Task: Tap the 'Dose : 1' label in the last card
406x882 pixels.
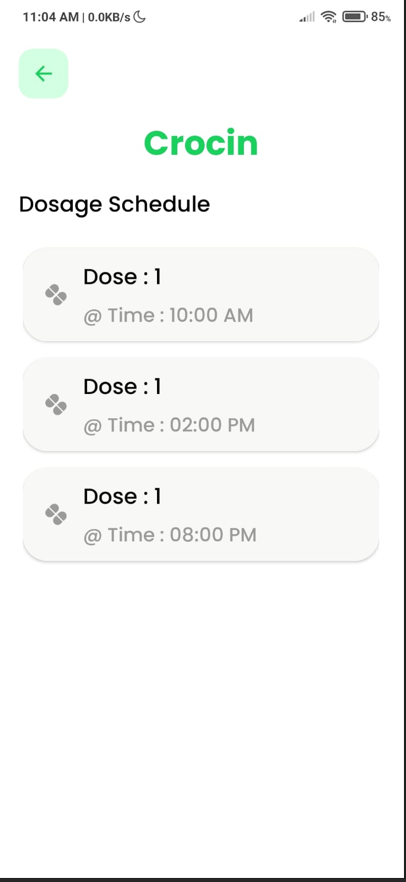Action: (x=122, y=496)
